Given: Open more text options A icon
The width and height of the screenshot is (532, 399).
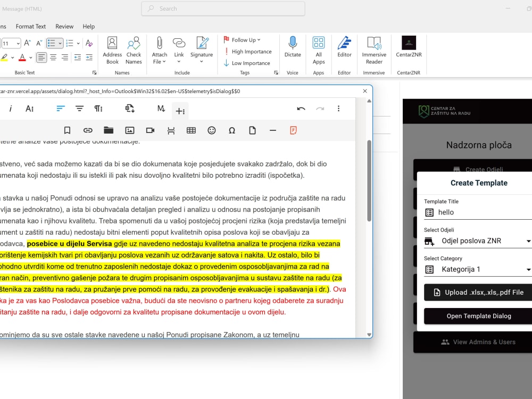Looking at the screenshot, I should [x=29, y=109].
